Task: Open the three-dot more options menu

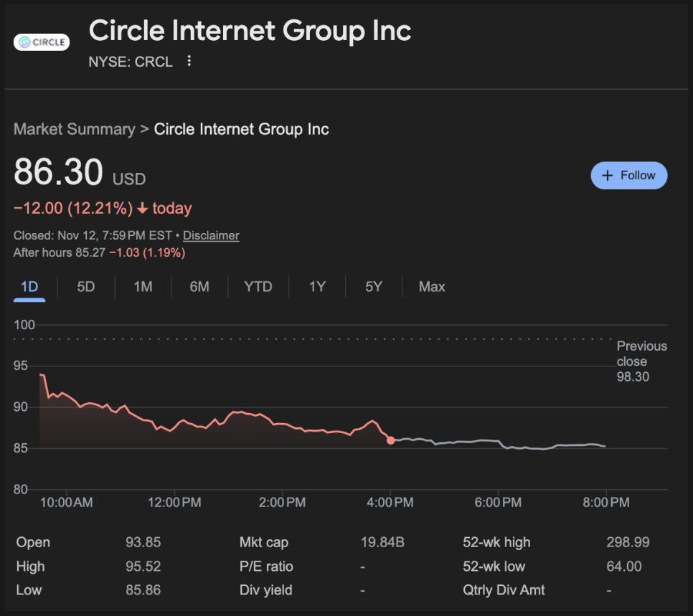Action: pyautogui.click(x=189, y=62)
